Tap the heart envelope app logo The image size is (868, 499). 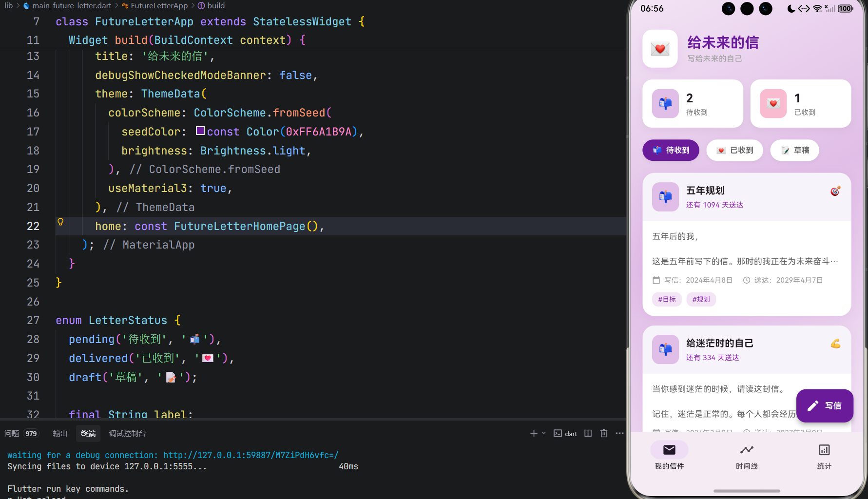[660, 49]
